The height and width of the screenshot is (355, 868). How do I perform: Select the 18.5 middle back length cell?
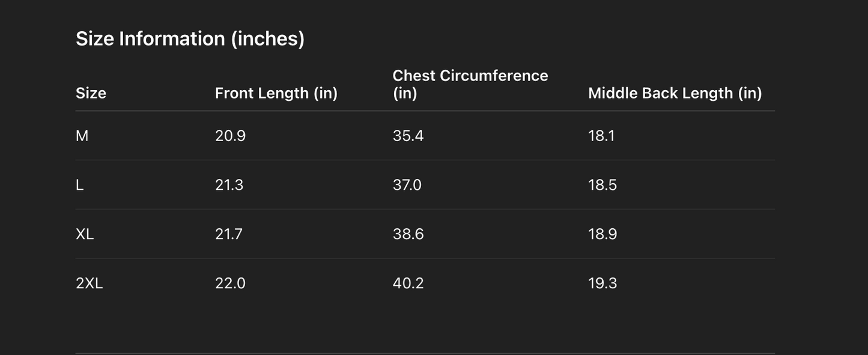pos(602,185)
